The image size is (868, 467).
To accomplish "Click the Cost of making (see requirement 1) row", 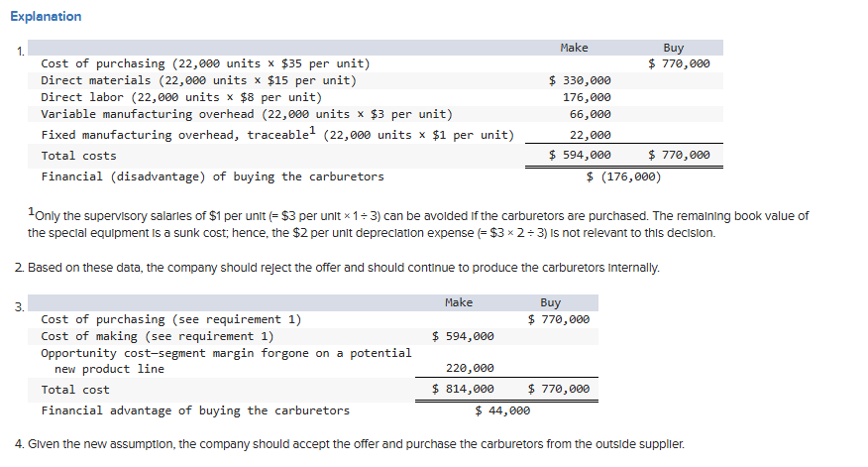I will pos(157,336).
